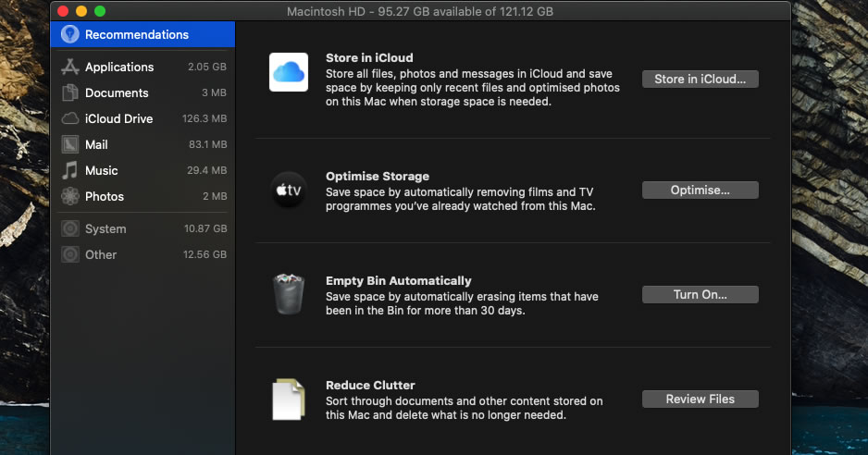
Task: Click Turn On... for Empty Bin
Action: pyautogui.click(x=700, y=294)
